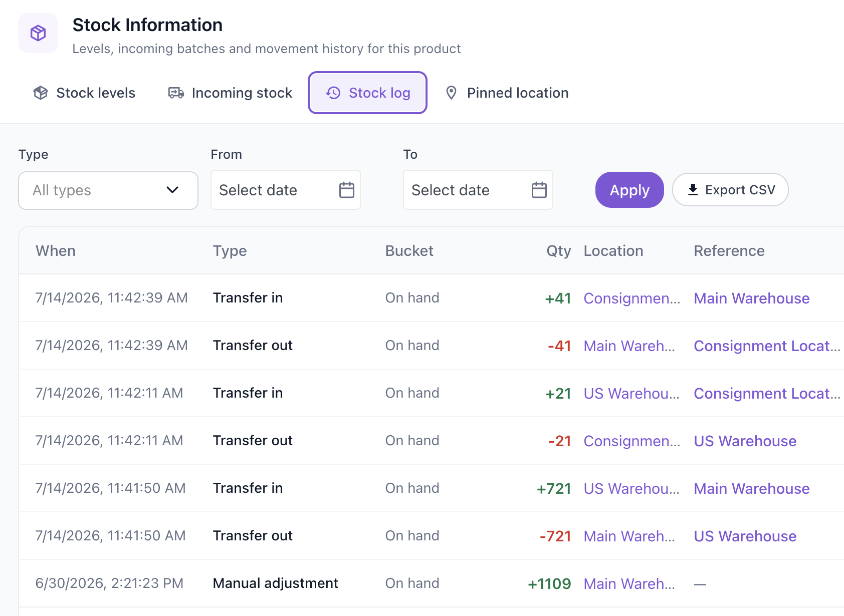Open the calendar icon in the To field
844x616 pixels.
pyautogui.click(x=539, y=190)
